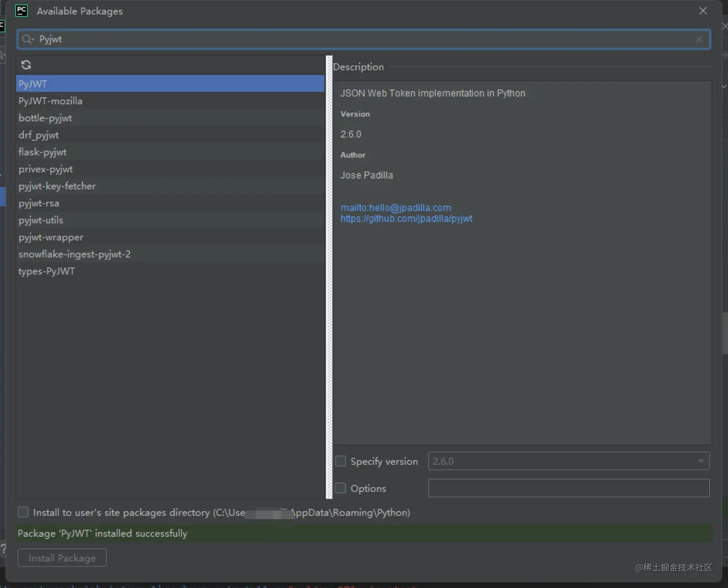Click the JSON Web Token description text
The image size is (728, 588).
(x=433, y=93)
